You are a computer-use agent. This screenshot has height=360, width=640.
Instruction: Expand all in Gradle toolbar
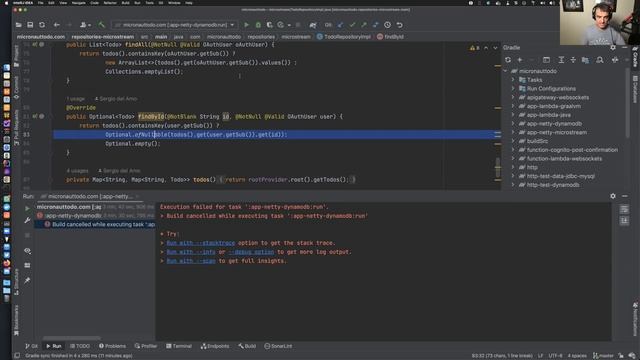(561, 60)
